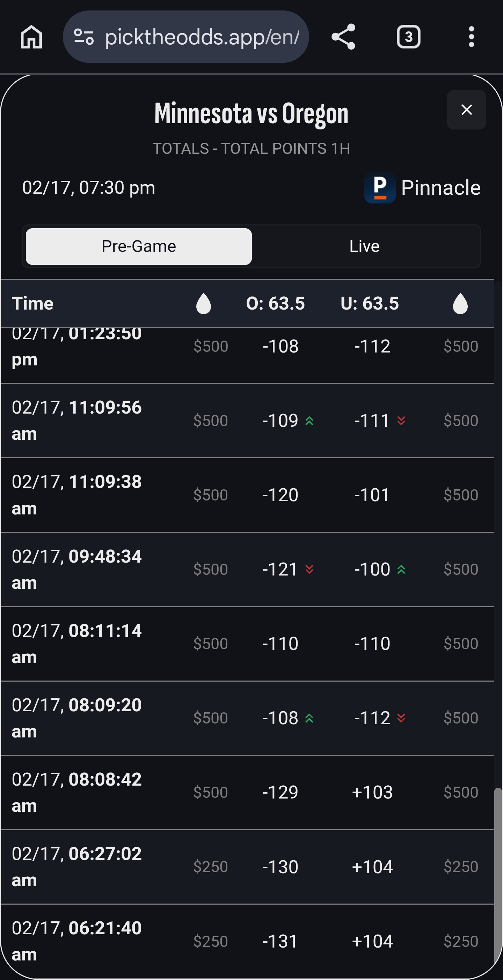Screen dimensions: 503x980
Task: Click the O: 63.5 column header
Action: pos(275,304)
